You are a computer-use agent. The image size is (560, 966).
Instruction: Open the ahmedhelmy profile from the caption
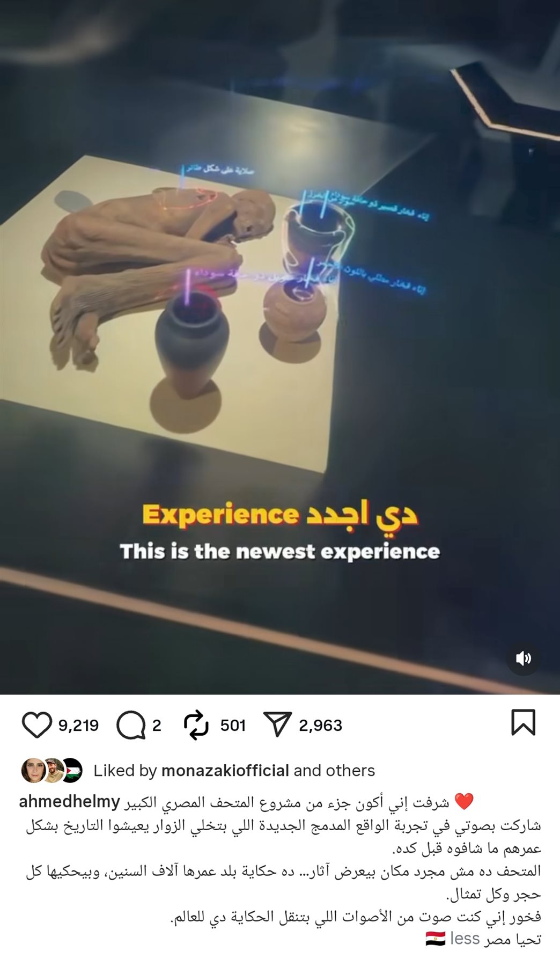[x=69, y=802]
